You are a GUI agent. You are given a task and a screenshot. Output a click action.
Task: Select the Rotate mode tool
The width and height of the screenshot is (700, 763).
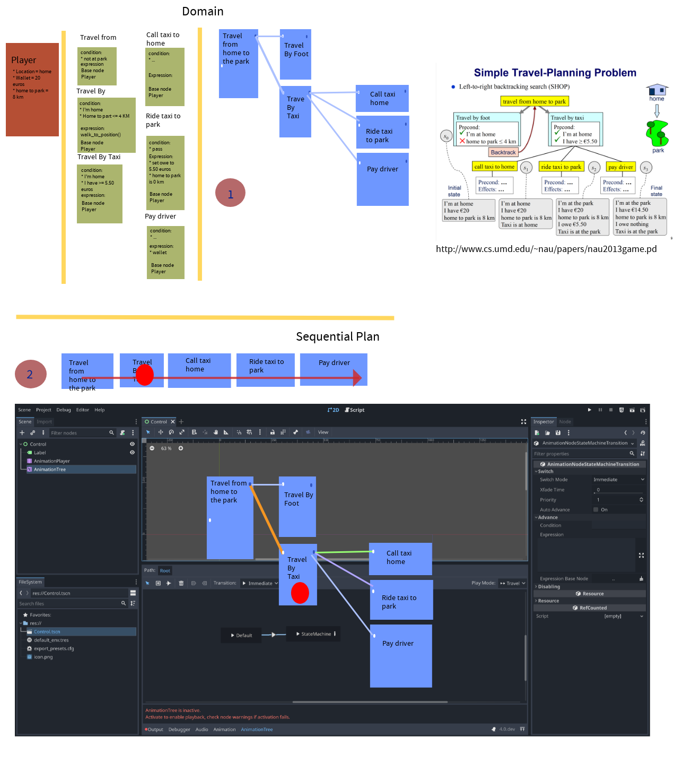(171, 432)
